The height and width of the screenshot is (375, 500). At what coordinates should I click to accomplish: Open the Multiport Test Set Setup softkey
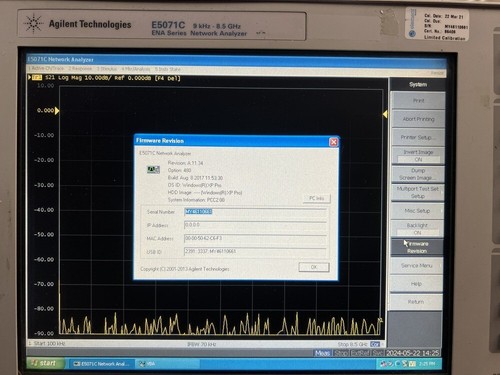418,193
